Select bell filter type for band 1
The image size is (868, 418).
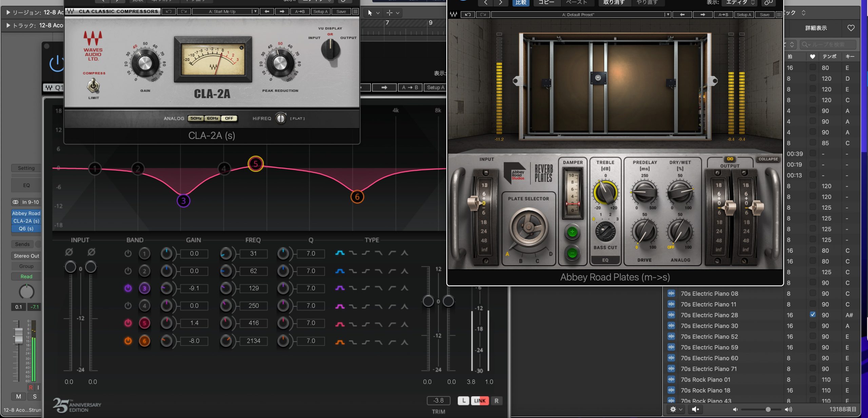click(340, 253)
